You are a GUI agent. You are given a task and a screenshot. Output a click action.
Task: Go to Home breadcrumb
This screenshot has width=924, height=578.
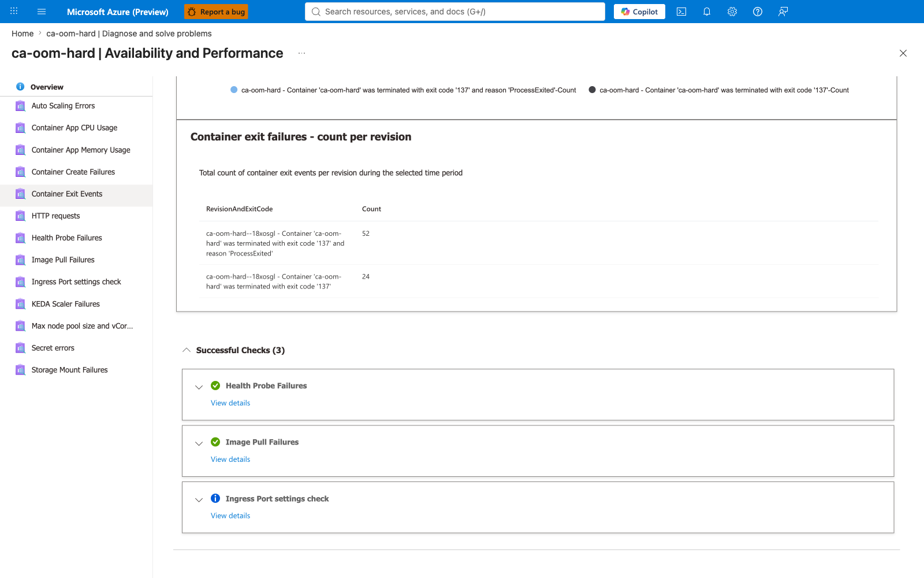coord(23,34)
